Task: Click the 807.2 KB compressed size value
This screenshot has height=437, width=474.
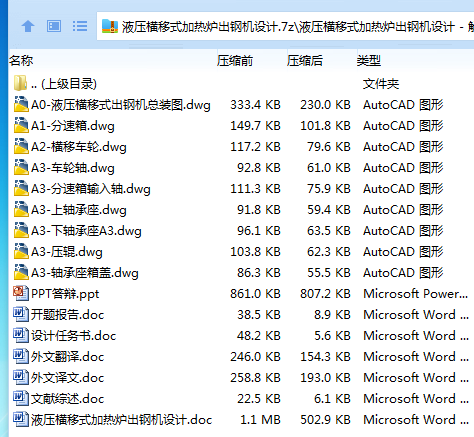Action: point(325,294)
